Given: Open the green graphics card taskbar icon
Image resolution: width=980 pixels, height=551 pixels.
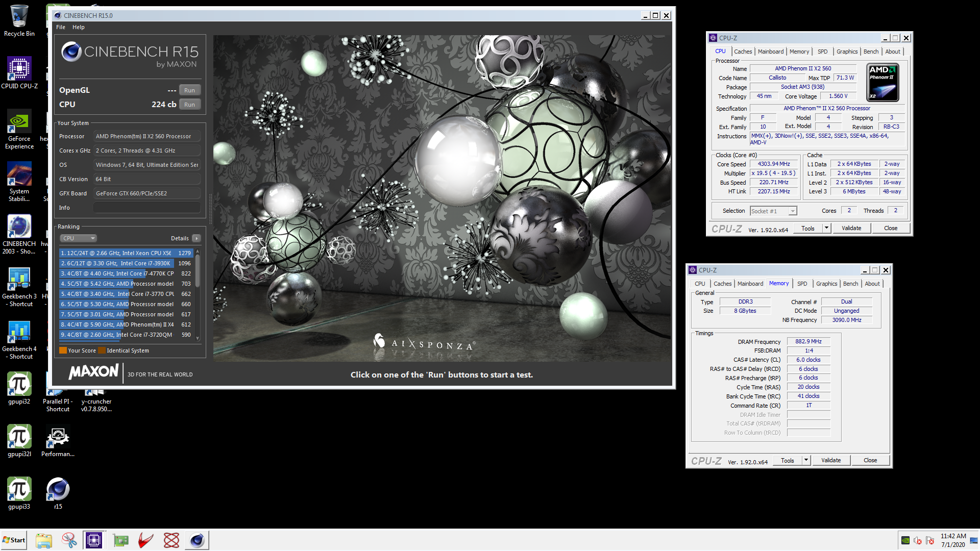Looking at the screenshot, I should [120, 540].
